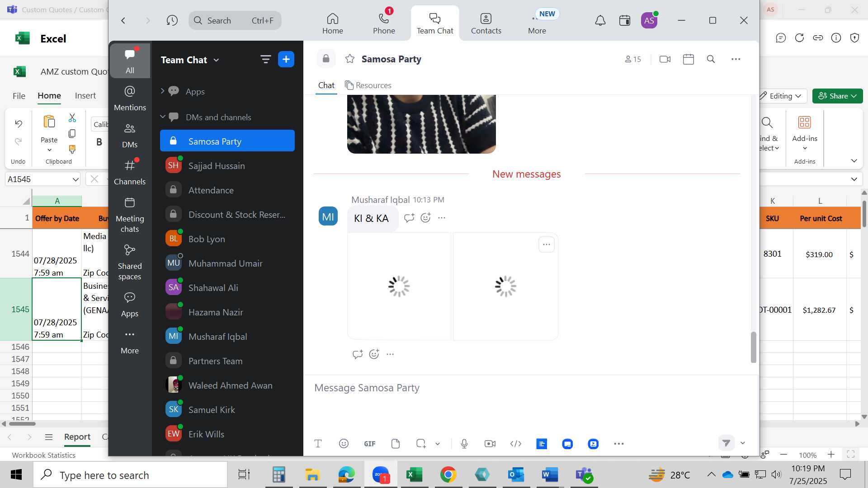This screenshot has height=488, width=868.
Task: Open text formatting tool in composer
Action: pos(318,444)
